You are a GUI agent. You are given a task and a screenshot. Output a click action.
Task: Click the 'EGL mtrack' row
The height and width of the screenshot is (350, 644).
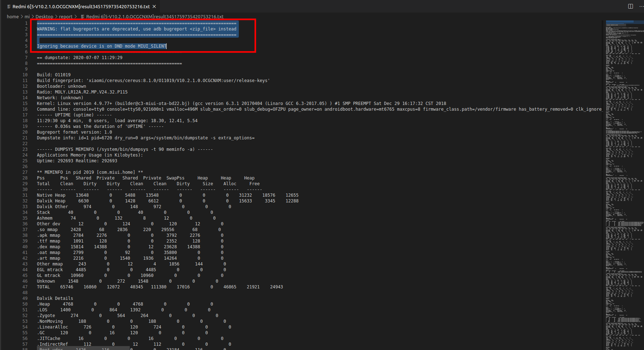pos(131,270)
